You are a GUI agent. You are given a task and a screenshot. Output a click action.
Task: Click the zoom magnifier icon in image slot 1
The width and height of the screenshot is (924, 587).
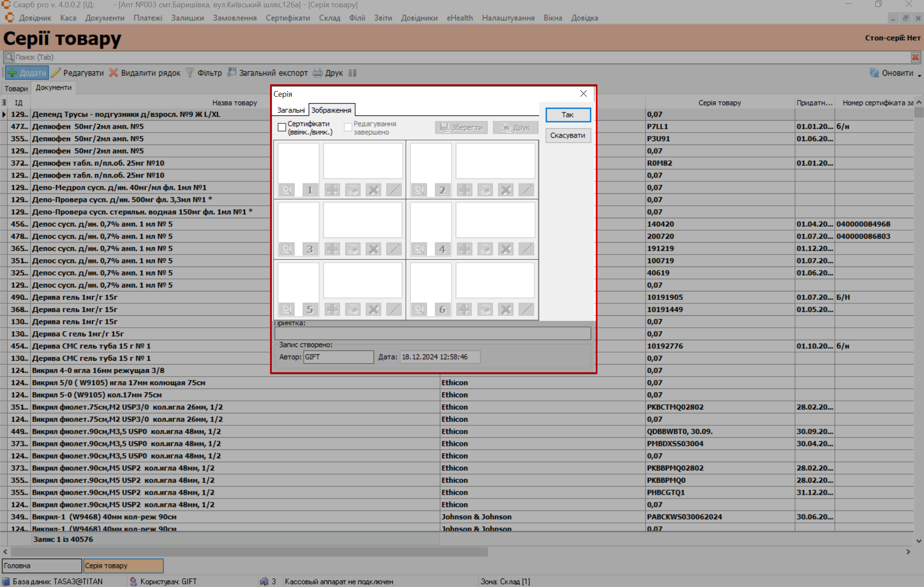point(286,190)
